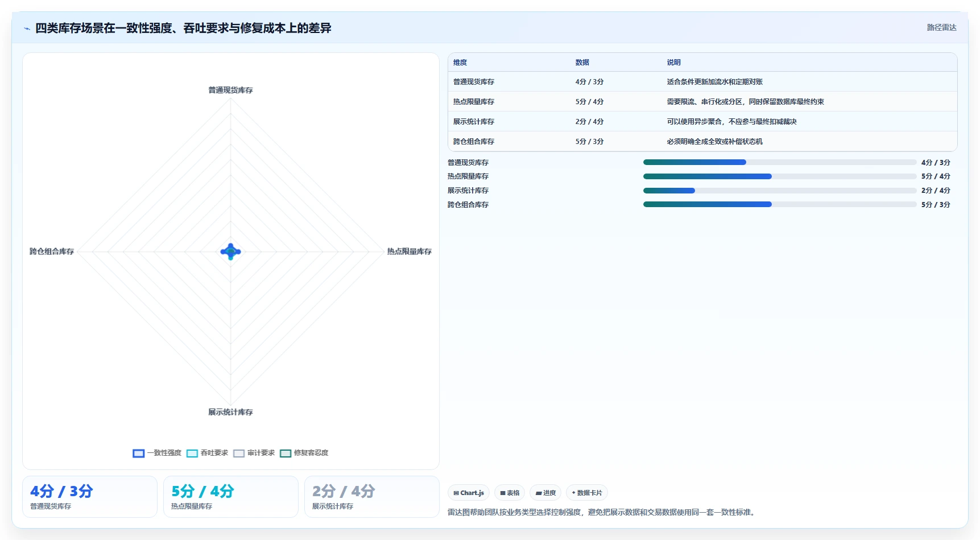The height and width of the screenshot is (540, 980).
Task: Click the 数据 column header
Action: click(x=582, y=63)
